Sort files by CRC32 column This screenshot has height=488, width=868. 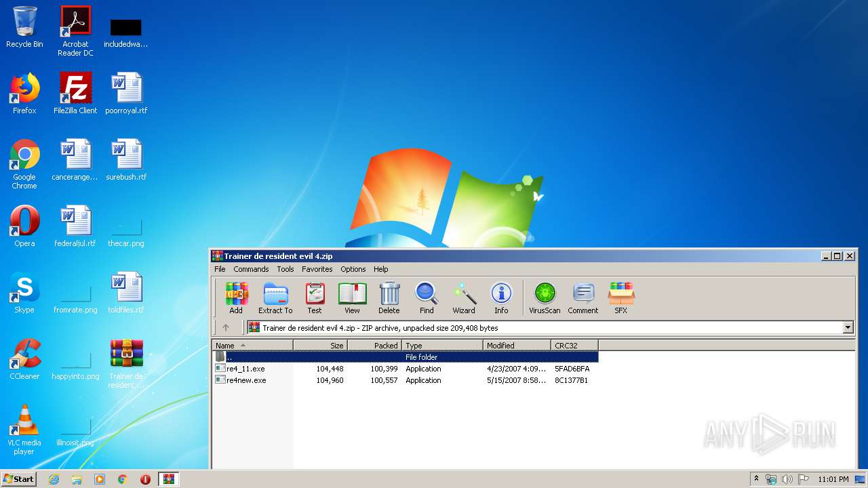574,345
